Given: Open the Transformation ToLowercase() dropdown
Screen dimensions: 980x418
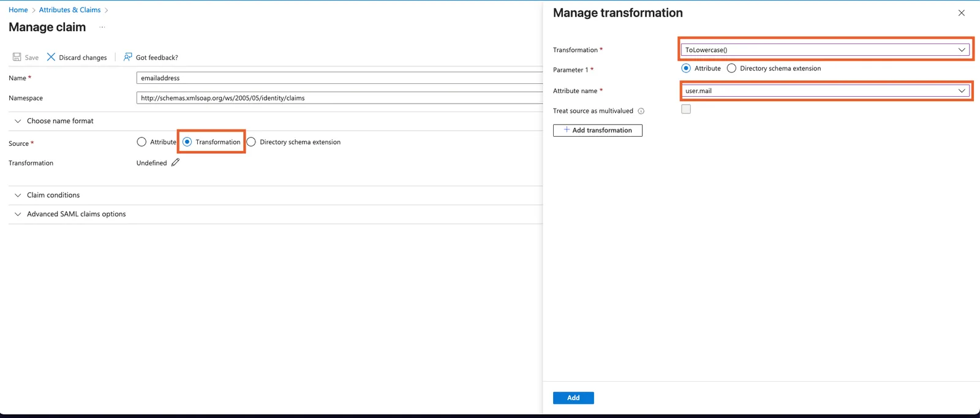Looking at the screenshot, I should pyautogui.click(x=825, y=50).
